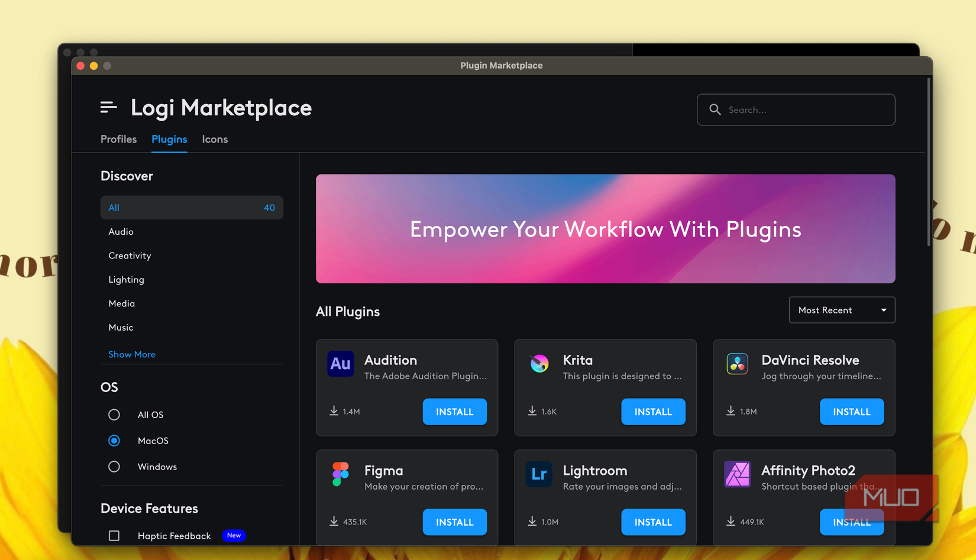This screenshot has width=976, height=560.
Task: Filter plugins by Music category
Action: pos(121,327)
